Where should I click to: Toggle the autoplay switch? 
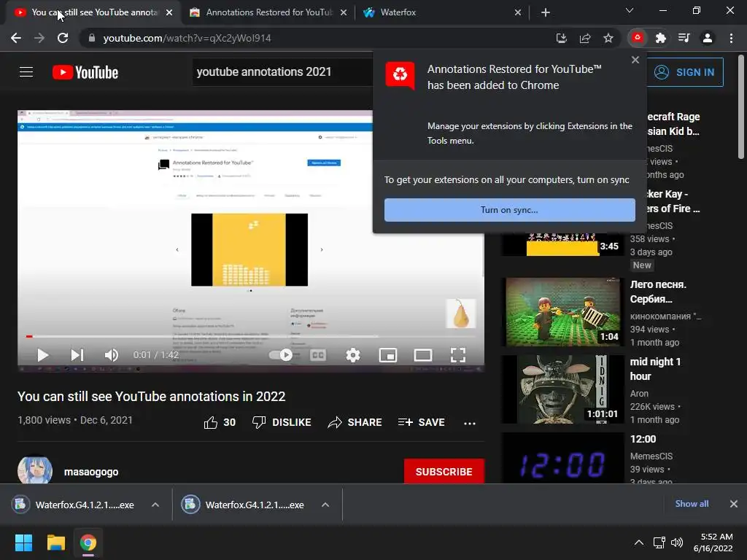click(281, 355)
